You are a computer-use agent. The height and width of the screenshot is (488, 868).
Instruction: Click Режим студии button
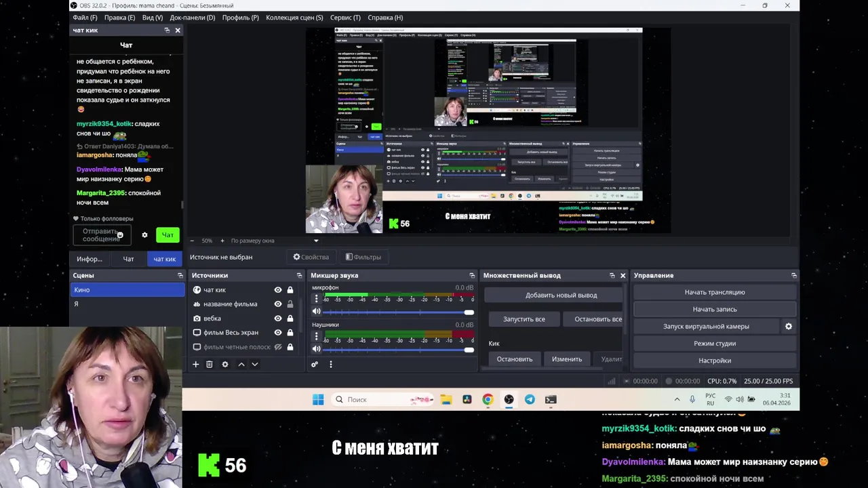point(715,344)
